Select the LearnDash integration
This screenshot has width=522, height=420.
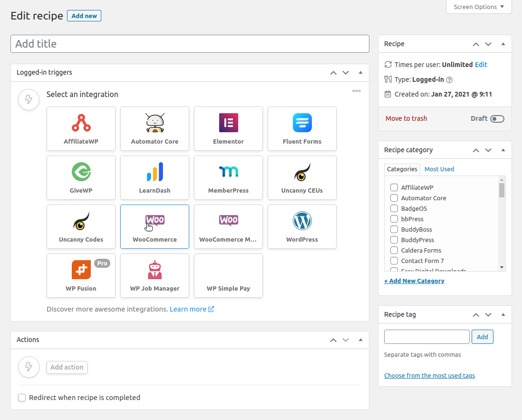[155, 177]
